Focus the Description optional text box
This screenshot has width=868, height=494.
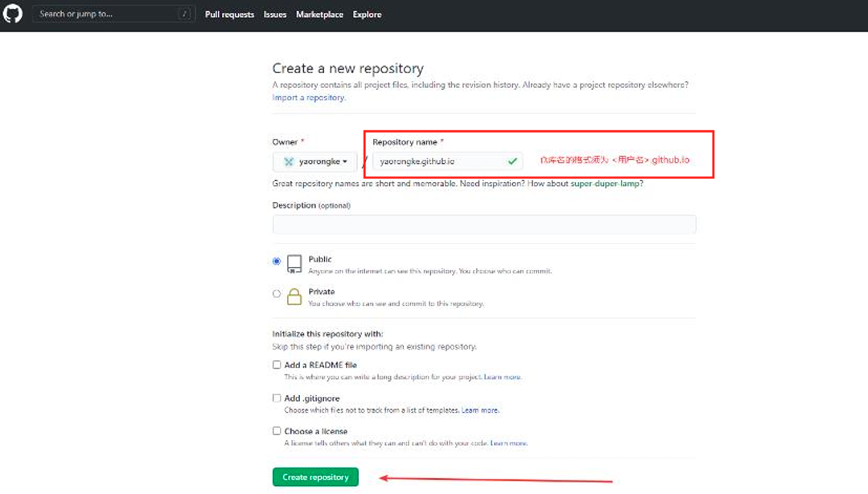[x=484, y=224]
